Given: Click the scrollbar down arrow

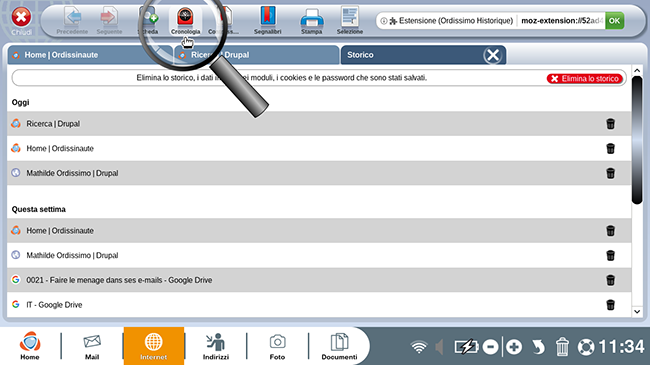Looking at the screenshot, I should [637, 311].
